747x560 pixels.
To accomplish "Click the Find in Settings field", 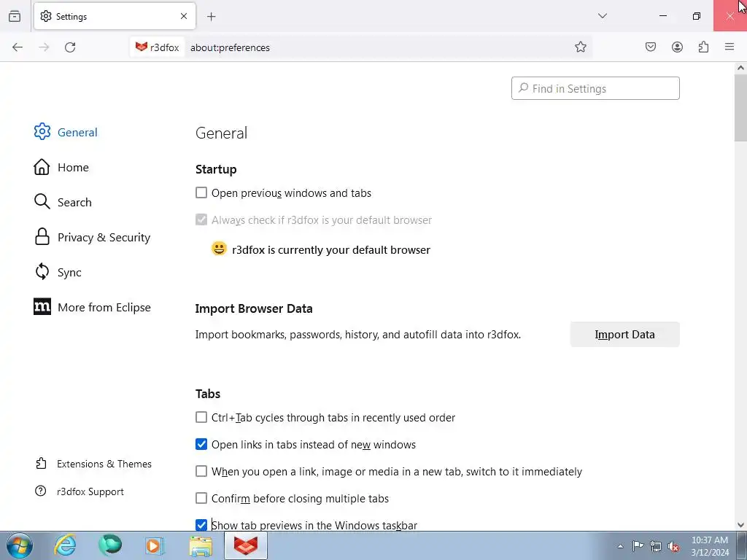I will pyautogui.click(x=595, y=88).
